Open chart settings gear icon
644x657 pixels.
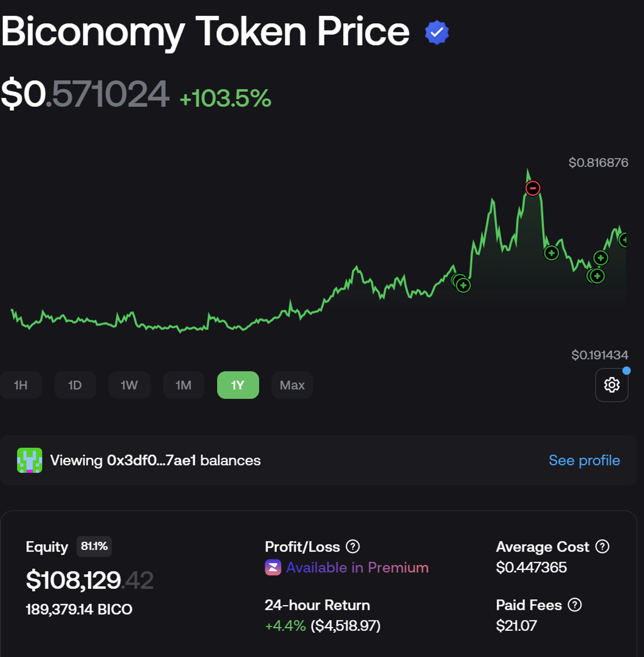click(612, 385)
